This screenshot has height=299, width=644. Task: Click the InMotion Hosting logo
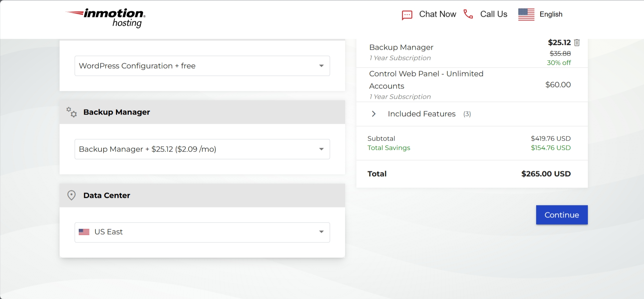tap(105, 18)
